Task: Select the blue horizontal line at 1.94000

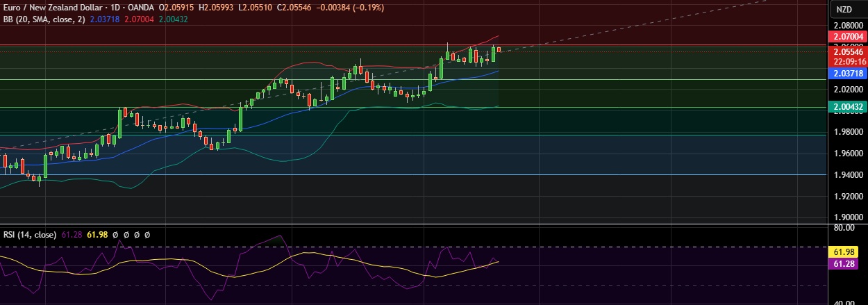Action: [x=413, y=175]
